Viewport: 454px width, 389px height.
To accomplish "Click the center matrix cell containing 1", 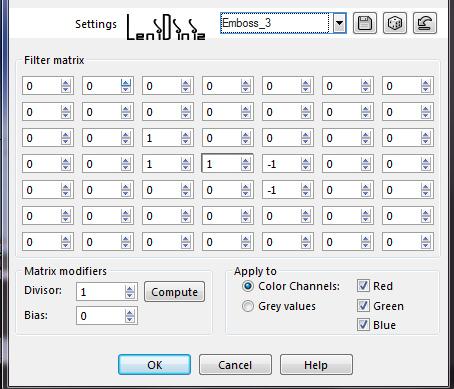I will [x=221, y=164].
